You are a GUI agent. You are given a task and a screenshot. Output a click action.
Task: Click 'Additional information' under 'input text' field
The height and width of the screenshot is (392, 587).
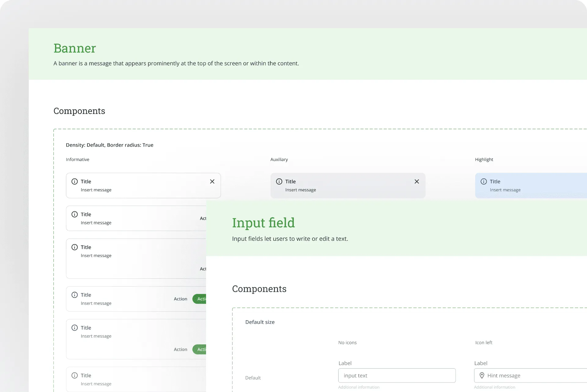(359, 387)
